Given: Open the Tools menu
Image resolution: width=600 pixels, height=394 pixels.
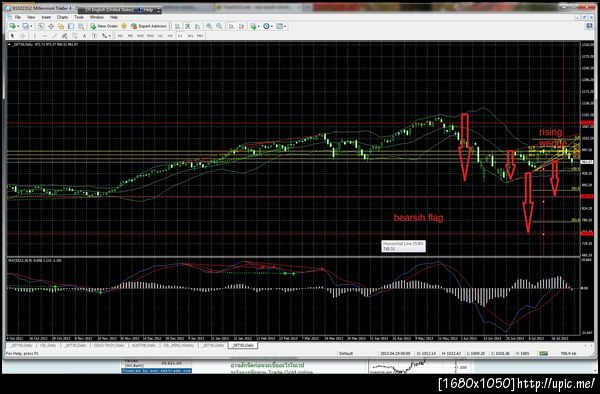Looking at the screenshot, I should click(x=79, y=17).
